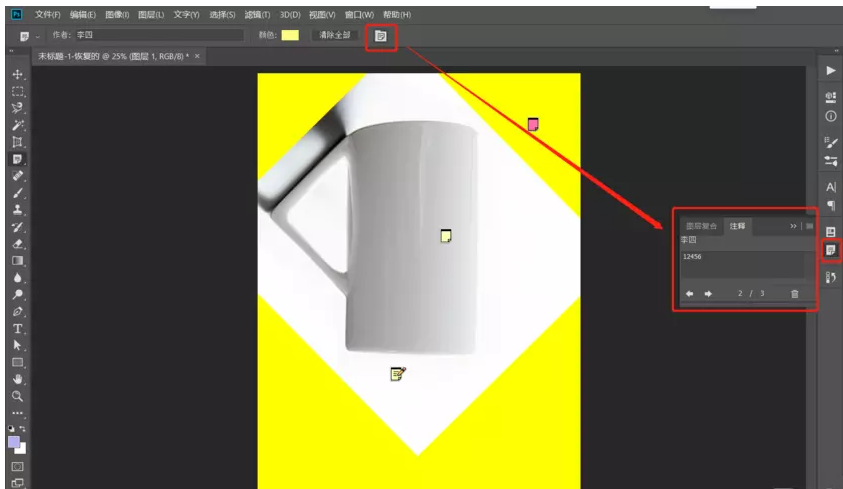Open the tool preset picker dropdown arrow
This screenshot has width=843, height=489.
pos(38,37)
